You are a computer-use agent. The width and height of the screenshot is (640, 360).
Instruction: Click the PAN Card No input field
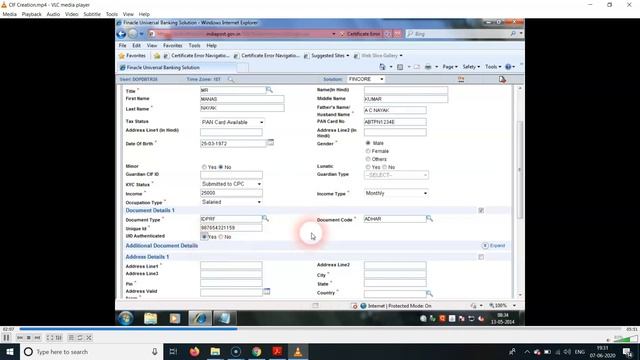(x=395, y=122)
